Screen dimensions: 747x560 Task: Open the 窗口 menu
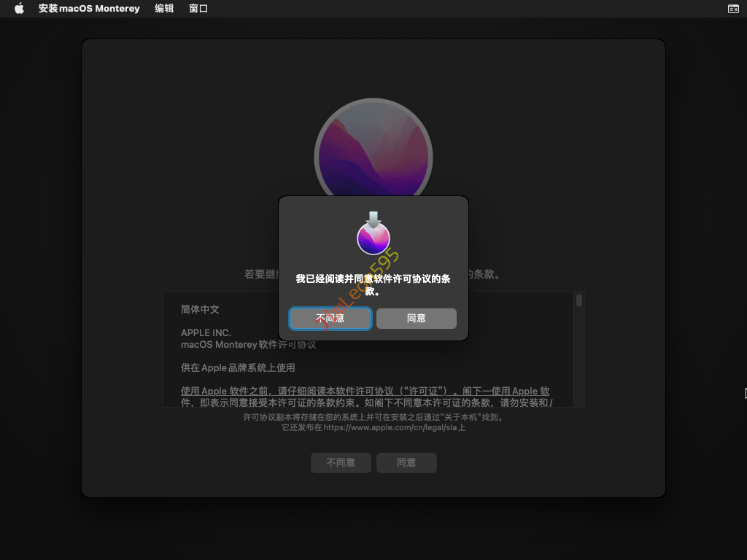[198, 9]
